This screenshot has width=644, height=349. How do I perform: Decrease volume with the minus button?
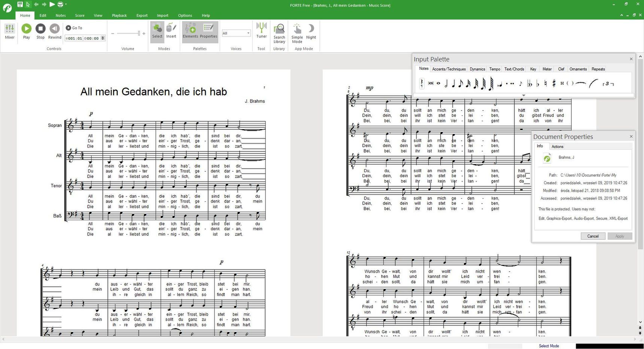tap(113, 34)
